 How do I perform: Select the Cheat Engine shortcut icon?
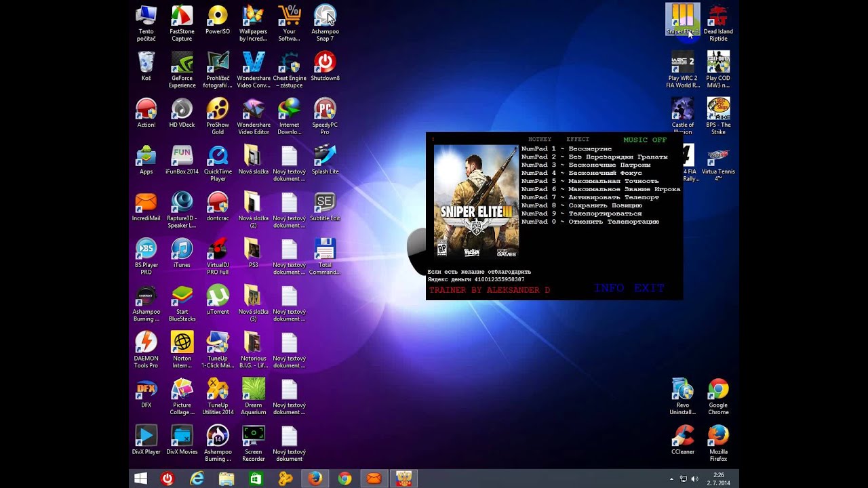pyautogui.click(x=289, y=70)
